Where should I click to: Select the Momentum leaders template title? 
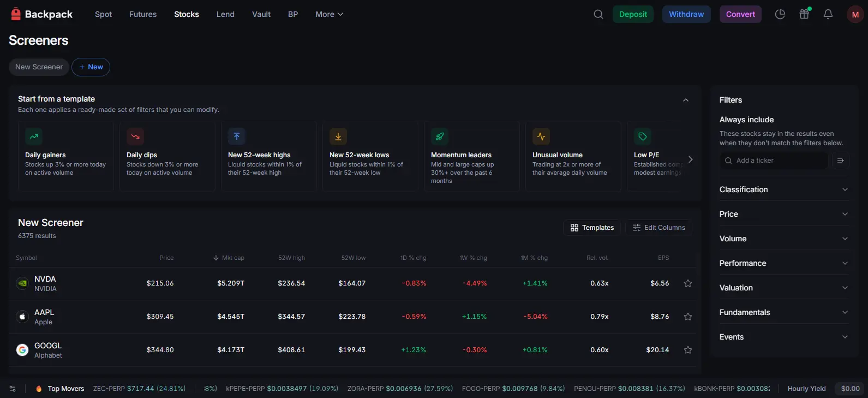coord(461,155)
